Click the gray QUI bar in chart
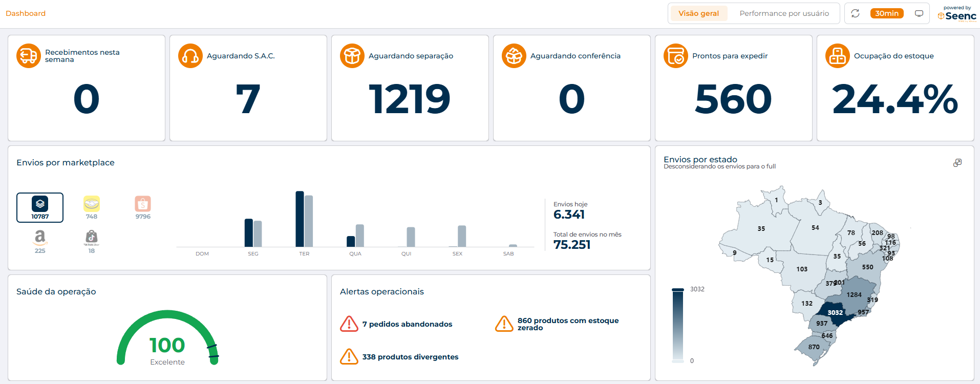This screenshot has width=980, height=384. [411, 237]
